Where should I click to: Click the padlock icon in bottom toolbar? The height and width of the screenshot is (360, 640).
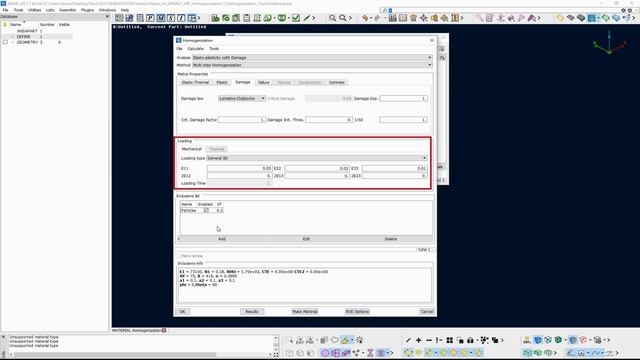pos(470,340)
